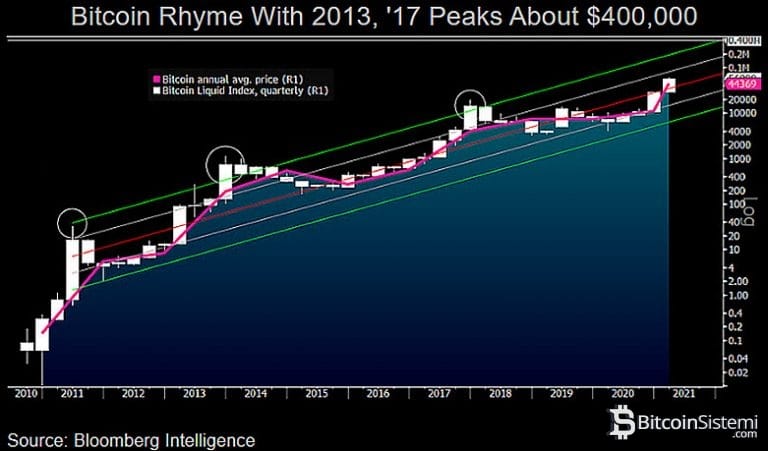Click the 2015 label on the time axis

pos(315,393)
